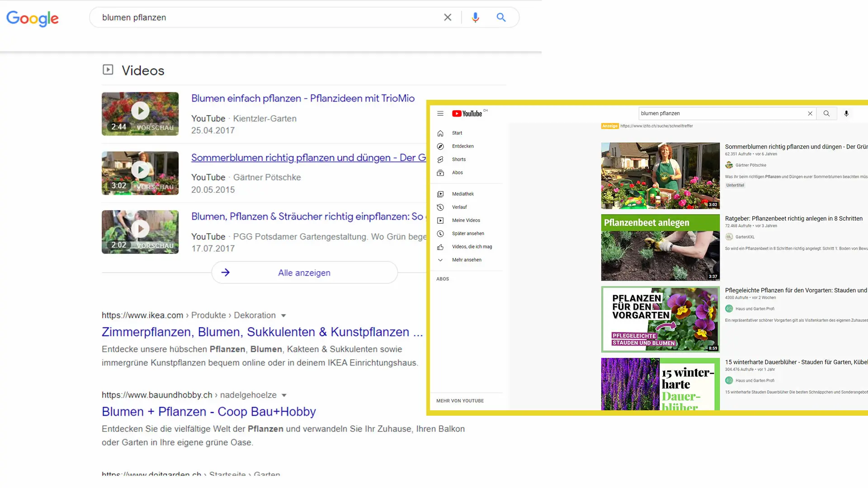
Task: Select Später ansehen in sidebar
Action: (468, 234)
